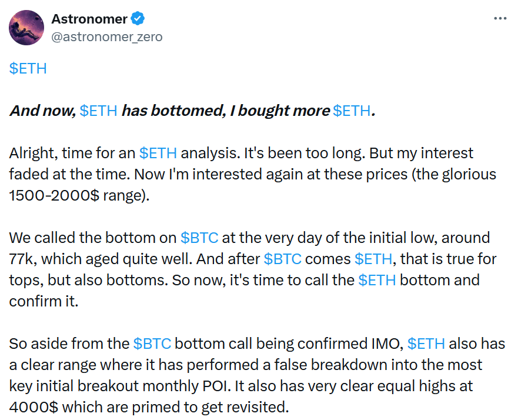This screenshot has height=420, width=518.
Task: Click the "4000$ which are primed" sentence
Action: [149, 407]
